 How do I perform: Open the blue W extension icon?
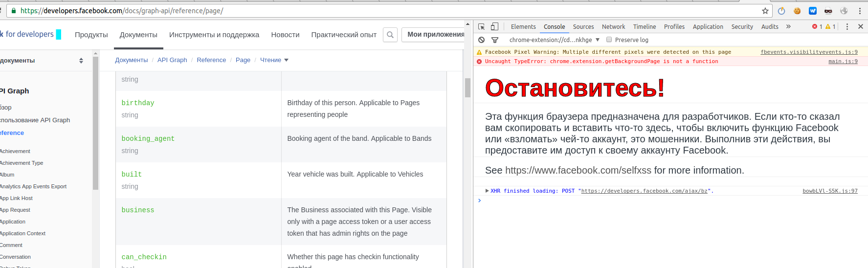(x=813, y=11)
